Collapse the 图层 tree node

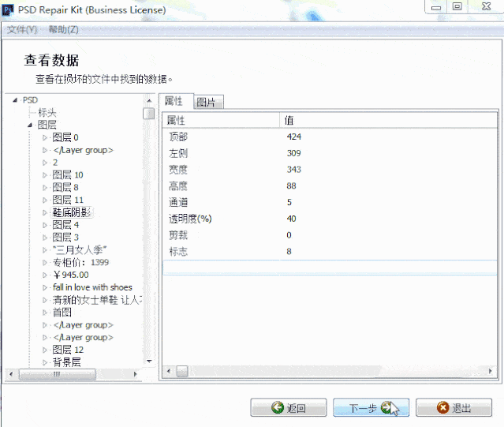coord(30,125)
